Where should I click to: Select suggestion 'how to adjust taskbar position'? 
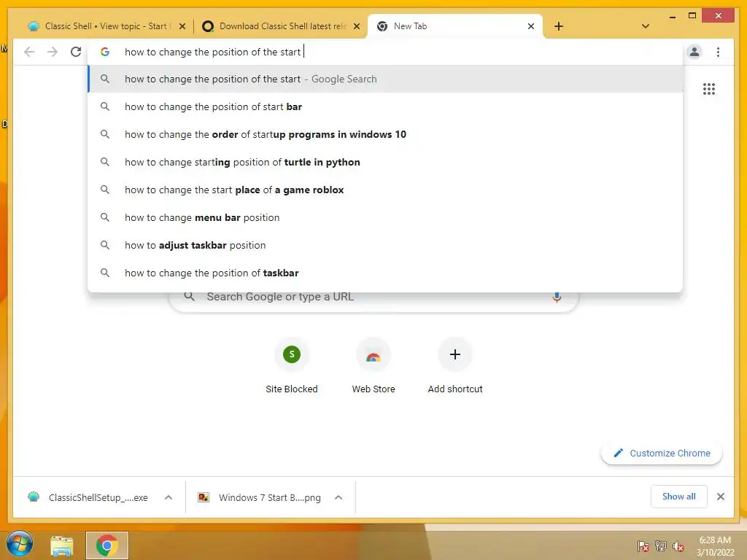coord(385,245)
